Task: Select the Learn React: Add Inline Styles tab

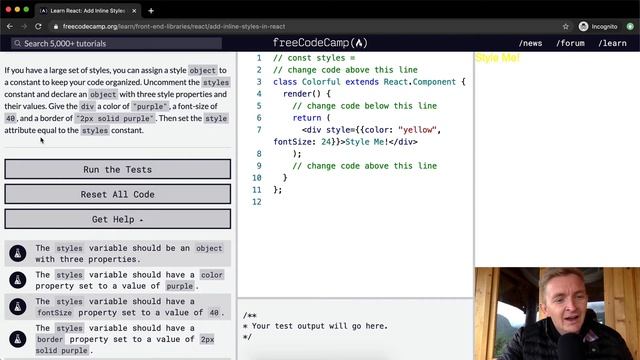Action: point(88,11)
